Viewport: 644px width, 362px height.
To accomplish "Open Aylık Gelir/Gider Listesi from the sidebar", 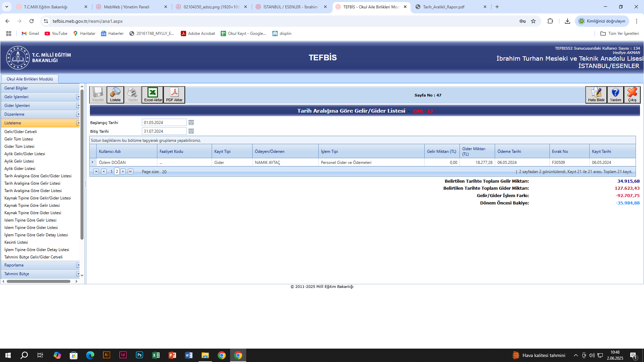I will pos(24,154).
